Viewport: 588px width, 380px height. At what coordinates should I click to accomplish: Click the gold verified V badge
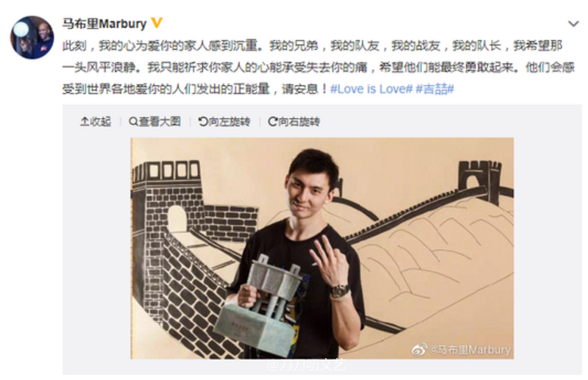pyautogui.click(x=157, y=23)
